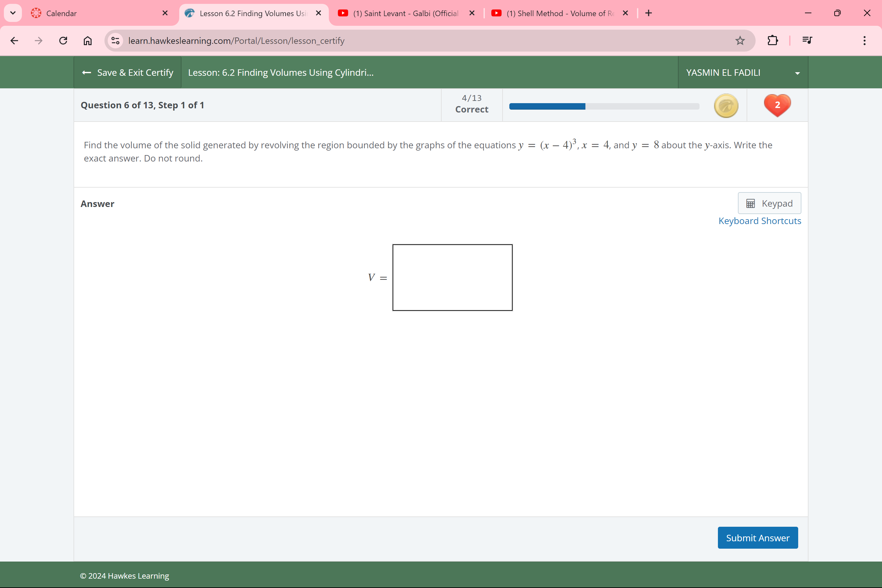Click the Submit Answer button
This screenshot has height=588, width=882.
[758, 538]
